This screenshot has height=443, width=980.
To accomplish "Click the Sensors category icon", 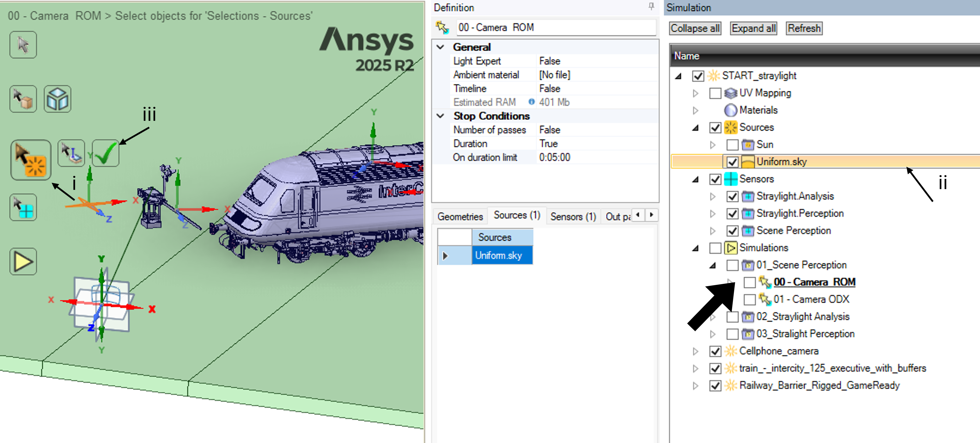I will coord(731,179).
